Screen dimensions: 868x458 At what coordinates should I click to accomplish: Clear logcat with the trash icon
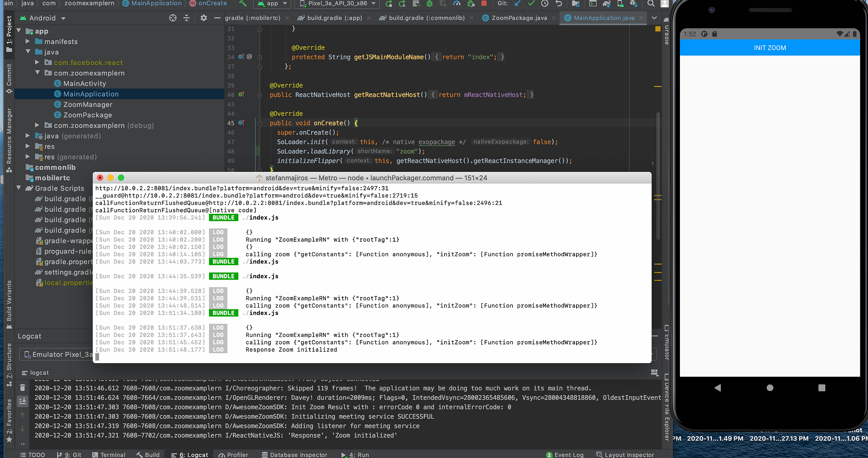[x=22, y=387]
